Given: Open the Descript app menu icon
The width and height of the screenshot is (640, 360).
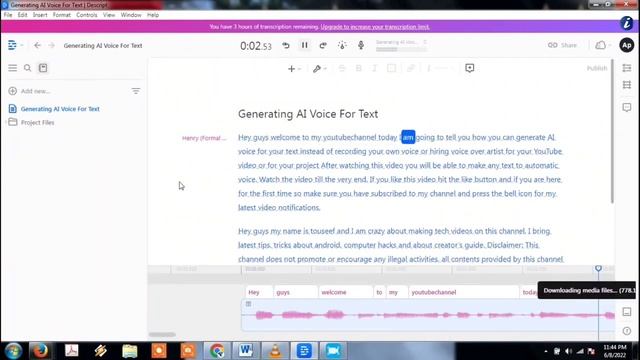Looking at the screenshot, I should point(12,45).
